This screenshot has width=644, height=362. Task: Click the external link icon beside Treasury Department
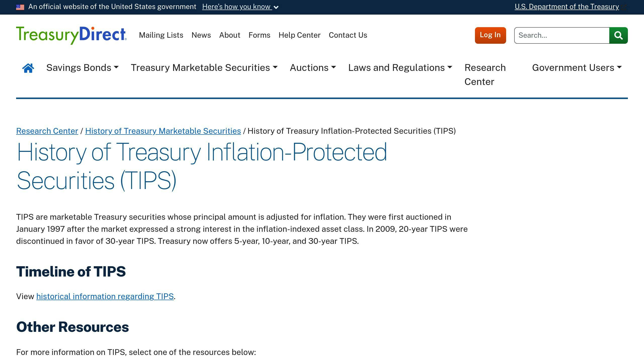[624, 7]
